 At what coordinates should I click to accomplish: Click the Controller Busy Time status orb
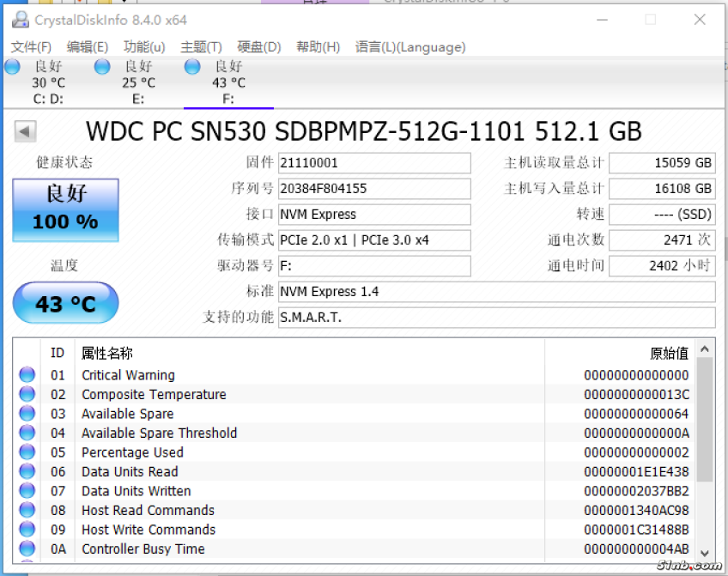27,549
